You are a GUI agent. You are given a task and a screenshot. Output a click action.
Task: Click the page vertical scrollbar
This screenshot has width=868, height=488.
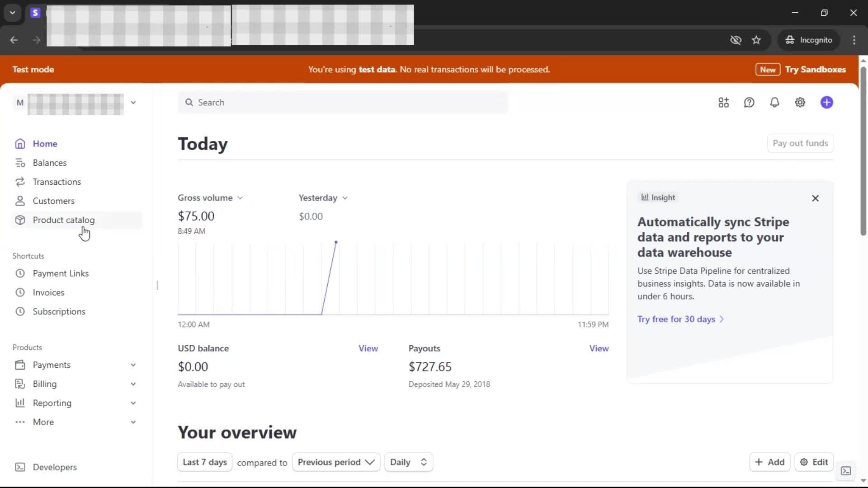pyautogui.click(x=863, y=151)
